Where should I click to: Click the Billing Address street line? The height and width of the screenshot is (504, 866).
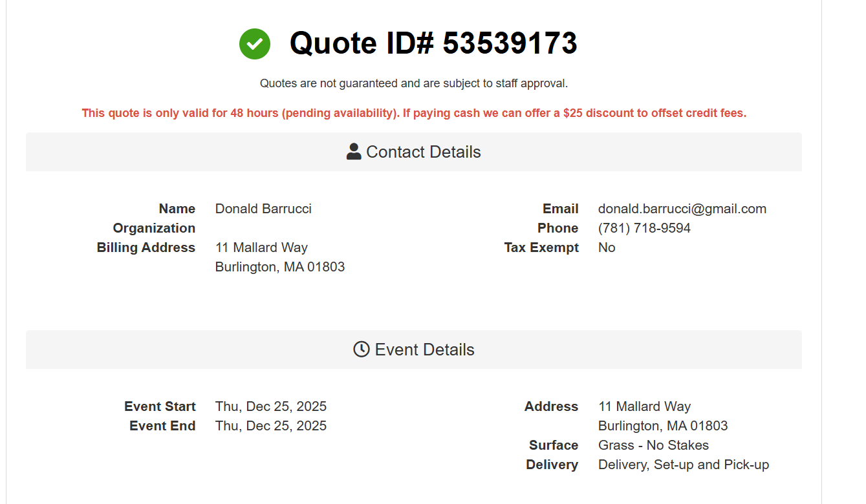(x=261, y=247)
